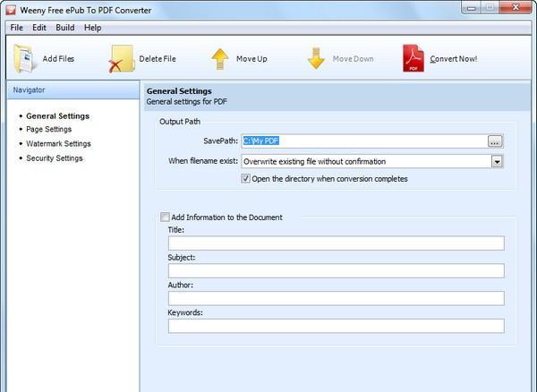This screenshot has height=392, width=537.
Task: Open the File menu
Action: 16,28
